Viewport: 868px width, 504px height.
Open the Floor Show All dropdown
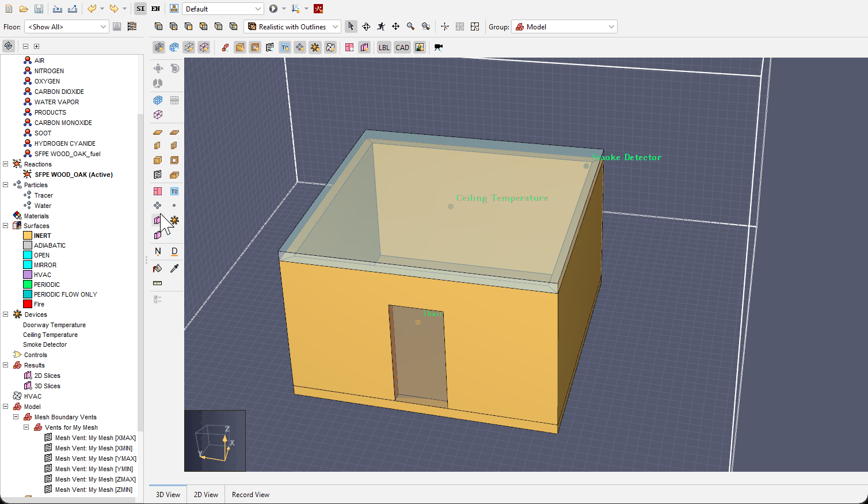coord(67,26)
